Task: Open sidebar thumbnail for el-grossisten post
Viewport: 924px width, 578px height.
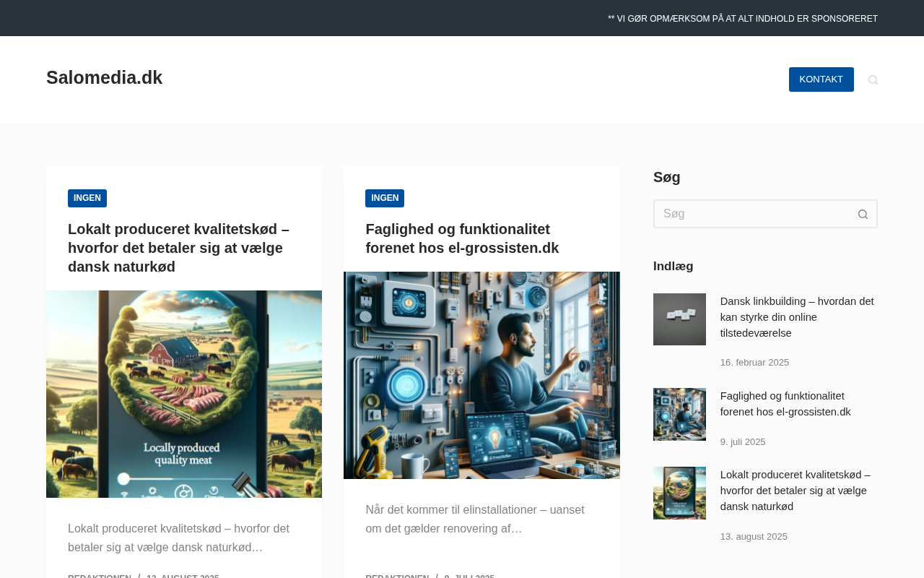Action: (x=679, y=414)
